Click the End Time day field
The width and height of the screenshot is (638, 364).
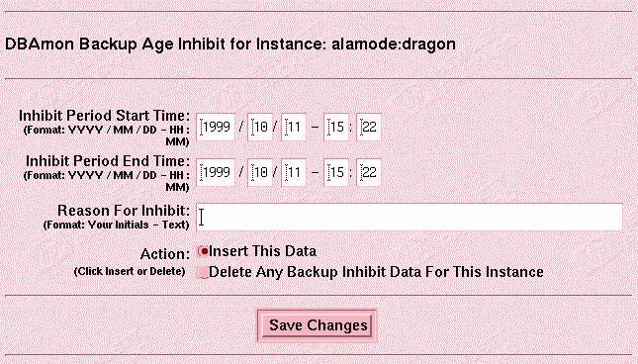click(x=294, y=172)
